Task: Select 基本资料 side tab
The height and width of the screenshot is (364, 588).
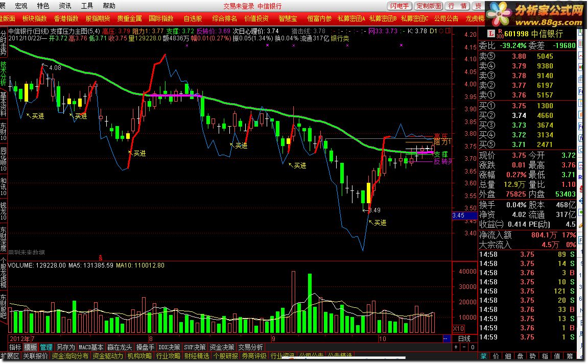Action: [x=4, y=104]
